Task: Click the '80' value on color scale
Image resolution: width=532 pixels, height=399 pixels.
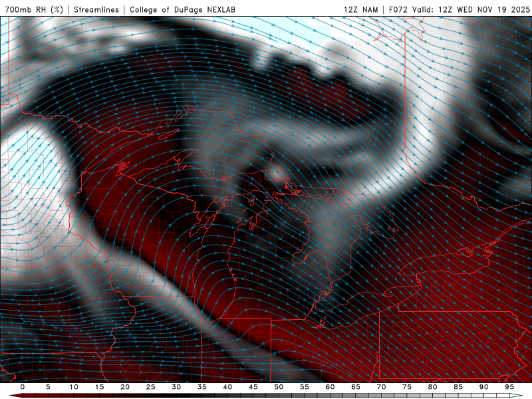Action: (432, 387)
